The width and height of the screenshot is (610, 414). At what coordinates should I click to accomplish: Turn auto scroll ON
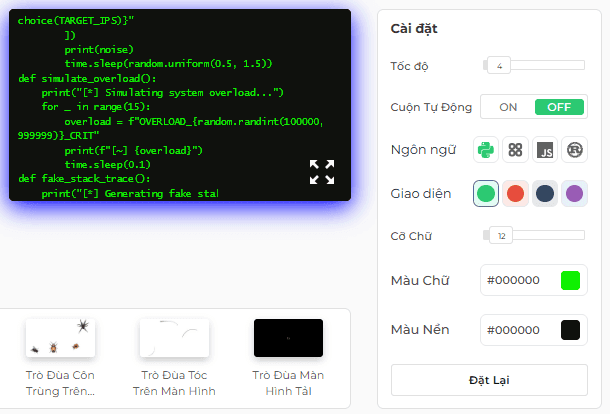point(508,107)
